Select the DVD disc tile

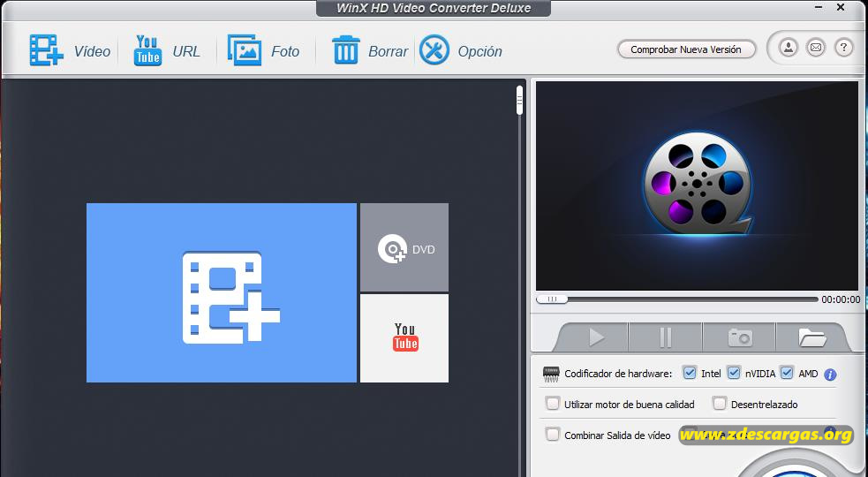pyautogui.click(x=404, y=247)
